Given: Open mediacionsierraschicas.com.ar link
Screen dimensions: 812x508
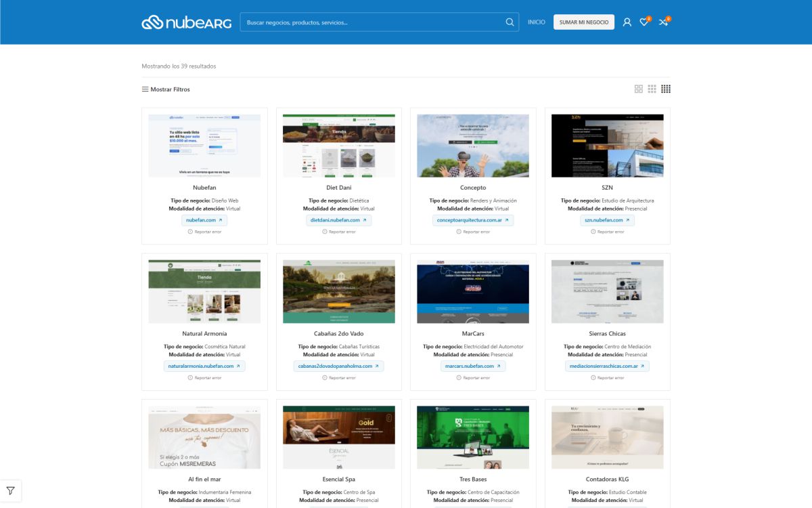Looking at the screenshot, I should 607,366.
